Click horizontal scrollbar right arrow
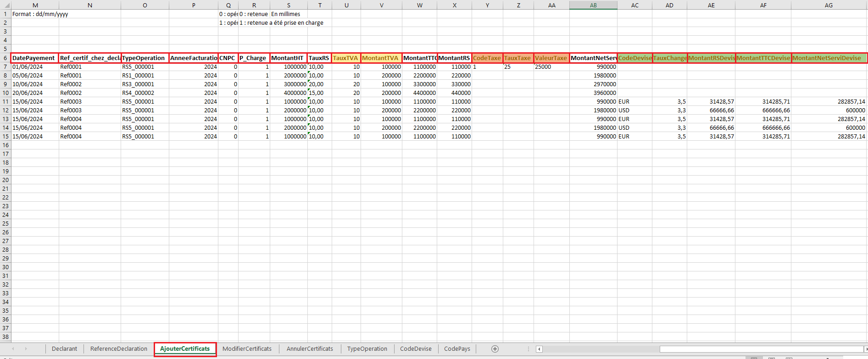This screenshot has height=359, width=868. tap(866, 349)
